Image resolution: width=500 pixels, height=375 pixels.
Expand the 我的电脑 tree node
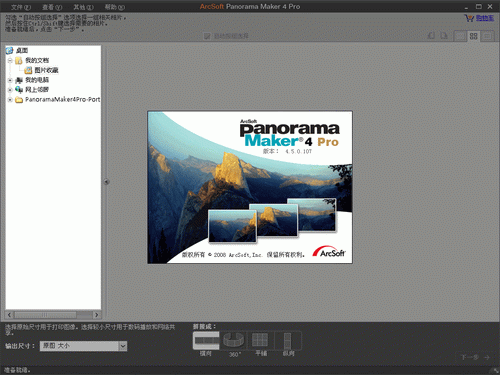10,80
